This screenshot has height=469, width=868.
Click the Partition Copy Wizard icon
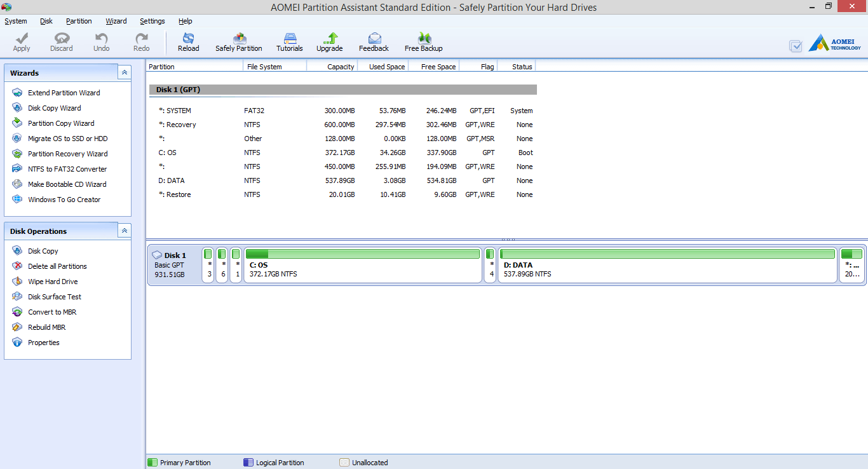[x=17, y=123]
